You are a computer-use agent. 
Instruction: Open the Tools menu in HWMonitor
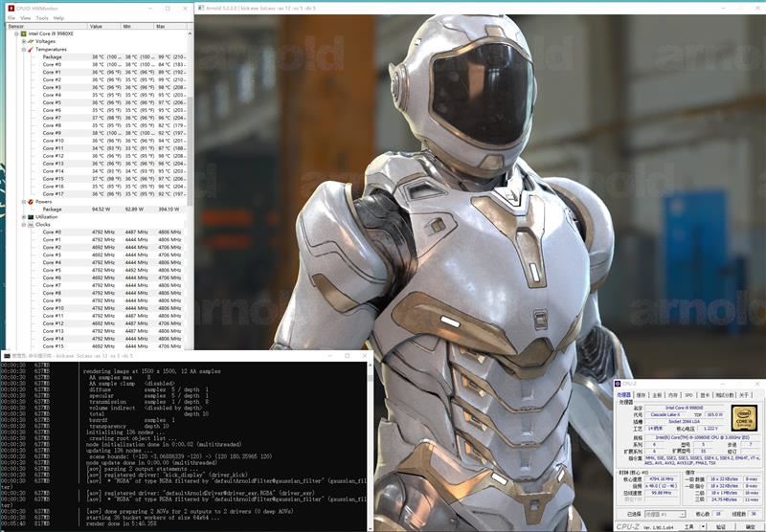pyautogui.click(x=42, y=18)
